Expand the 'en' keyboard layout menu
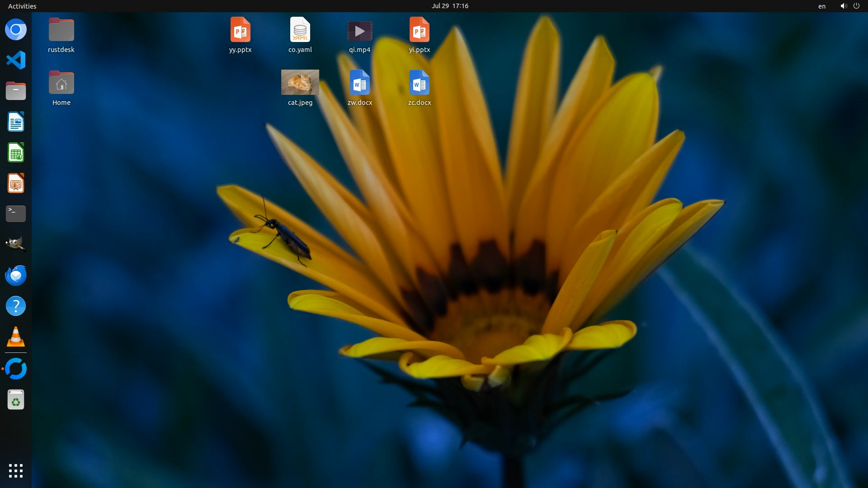 pyautogui.click(x=821, y=6)
